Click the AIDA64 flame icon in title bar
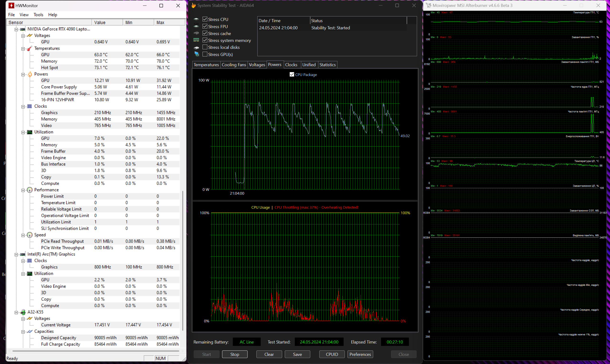 point(193,5)
